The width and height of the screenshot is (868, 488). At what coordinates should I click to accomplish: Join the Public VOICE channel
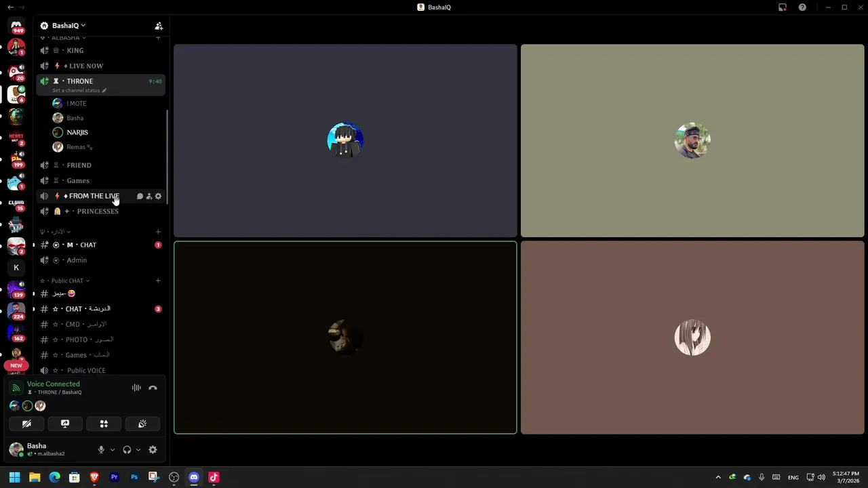[100, 371]
